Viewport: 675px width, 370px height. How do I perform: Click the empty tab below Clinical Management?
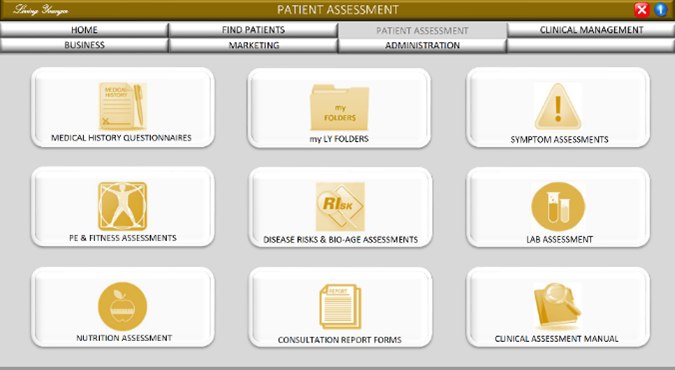(x=591, y=45)
